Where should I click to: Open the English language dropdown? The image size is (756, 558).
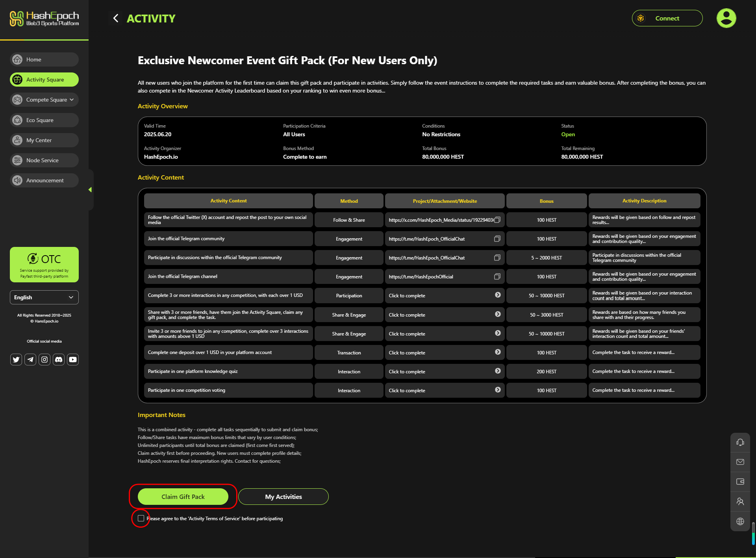(x=44, y=297)
